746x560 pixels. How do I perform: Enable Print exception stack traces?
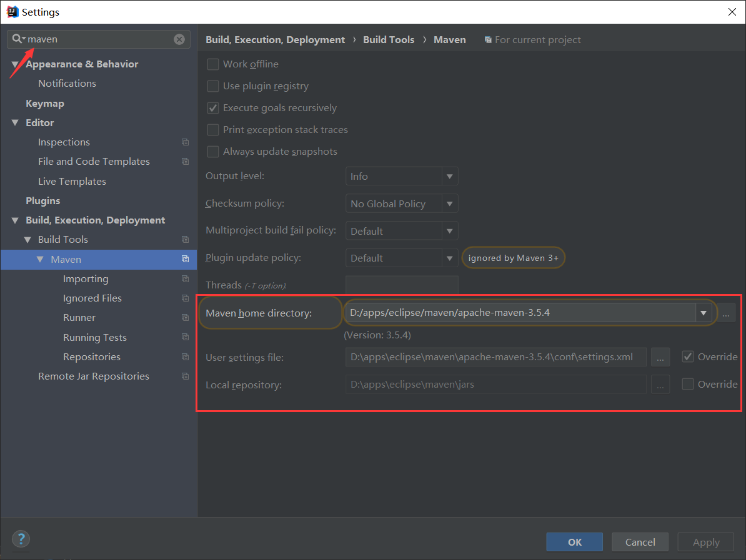(212, 130)
